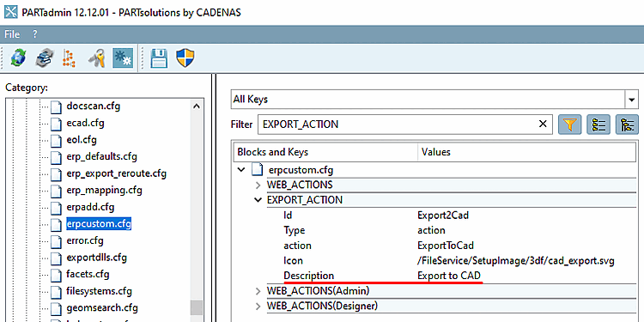Click the category list scroll-up arrow
The height and width of the screenshot is (322, 644).
197,106
